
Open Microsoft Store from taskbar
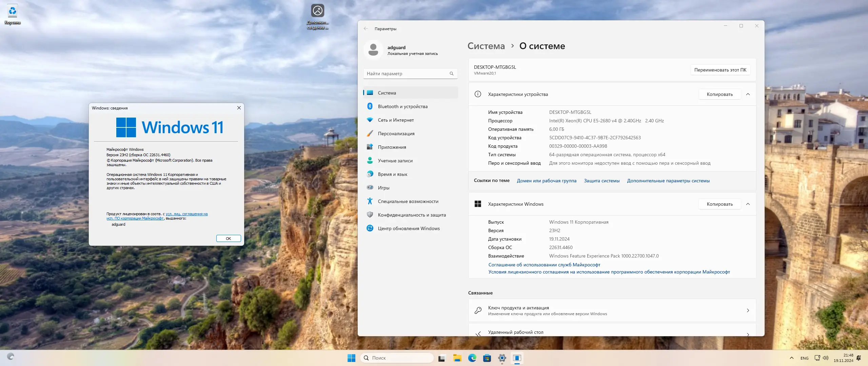tap(487, 358)
